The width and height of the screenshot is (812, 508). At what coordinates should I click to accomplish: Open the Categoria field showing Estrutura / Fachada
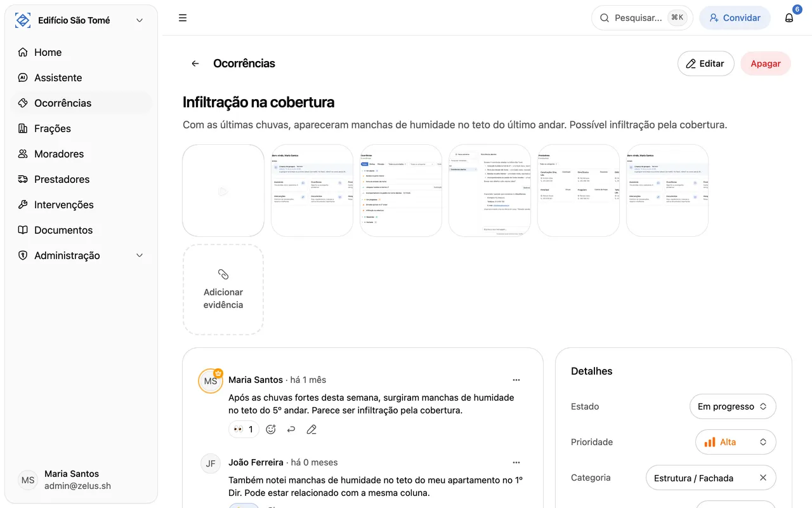click(x=711, y=478)
